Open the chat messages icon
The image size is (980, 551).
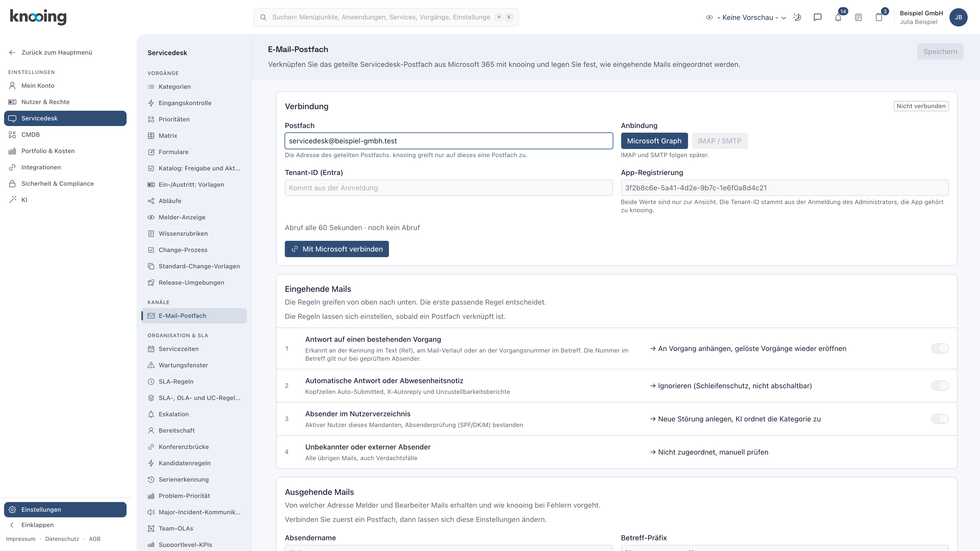(817, 18)
